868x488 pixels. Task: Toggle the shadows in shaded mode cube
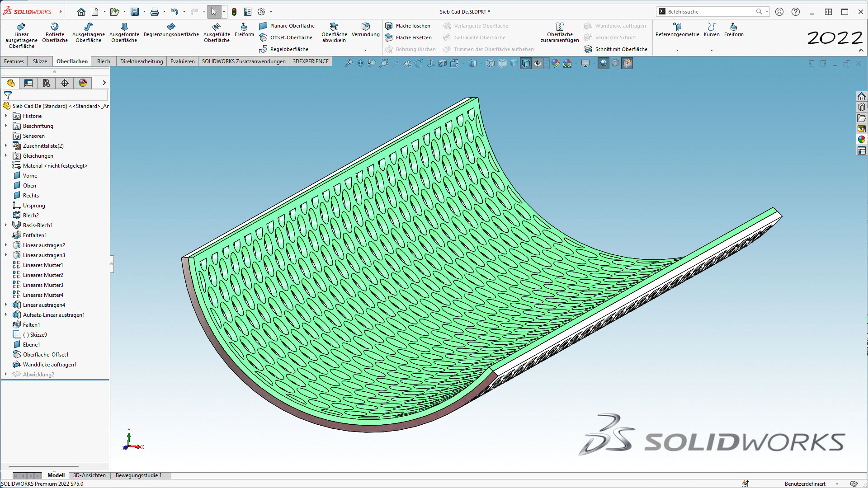pyautogui.click(x=615, y=63)
